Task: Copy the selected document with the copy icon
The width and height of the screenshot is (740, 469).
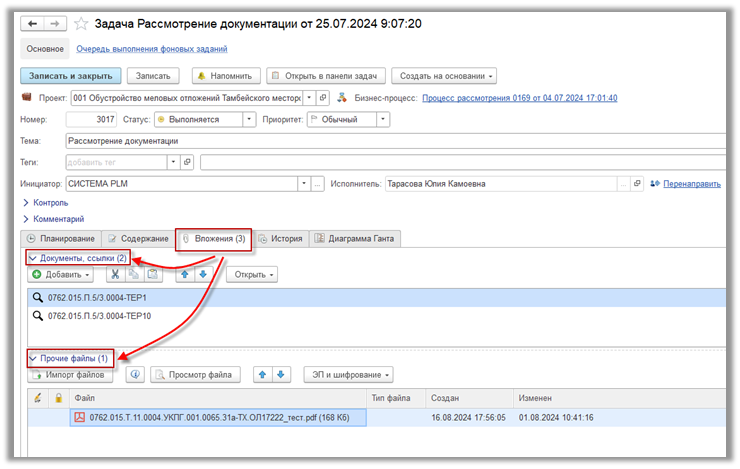Action: click(134, 274)
